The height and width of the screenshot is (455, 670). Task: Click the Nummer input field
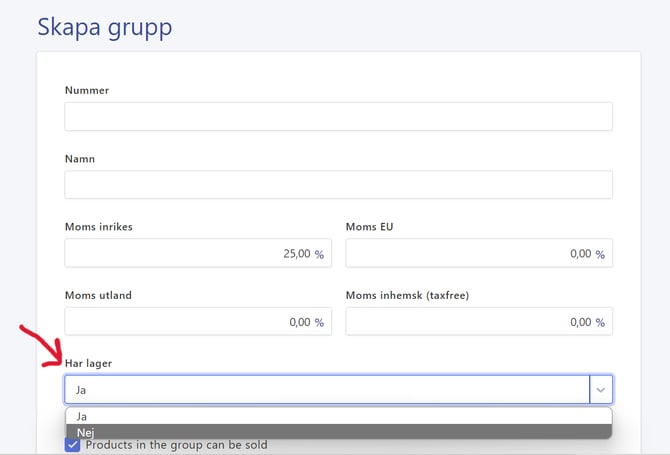click(x=338, y=117)
